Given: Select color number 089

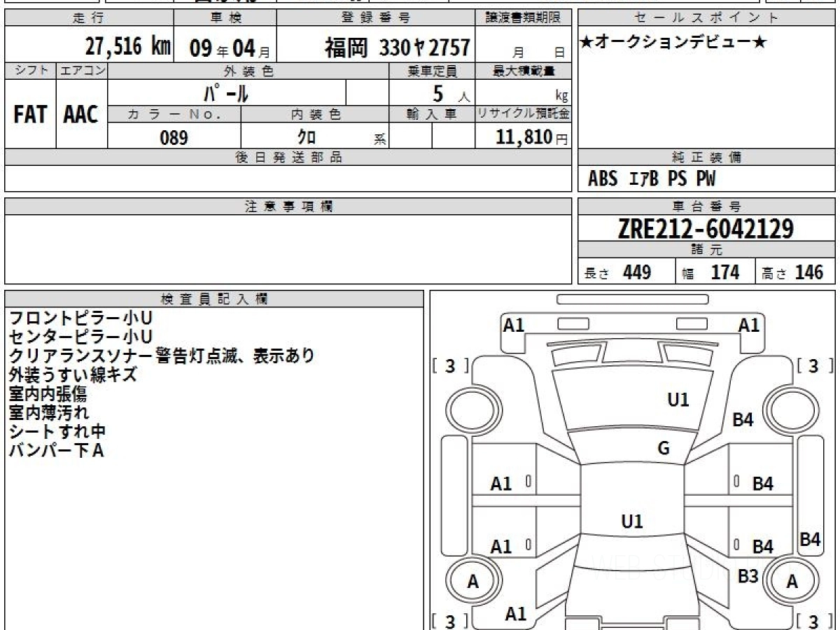Looking at the screenshot, I should coord(174,138).
